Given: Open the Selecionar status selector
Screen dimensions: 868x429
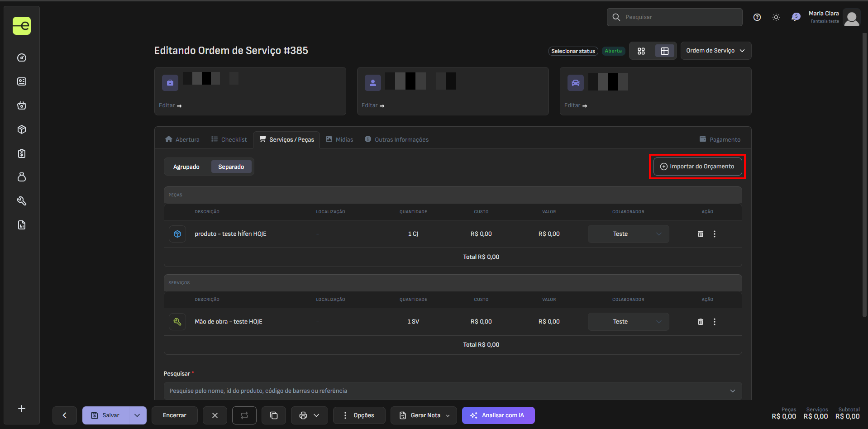Looking at the screenshot, I should pos(573,51).
